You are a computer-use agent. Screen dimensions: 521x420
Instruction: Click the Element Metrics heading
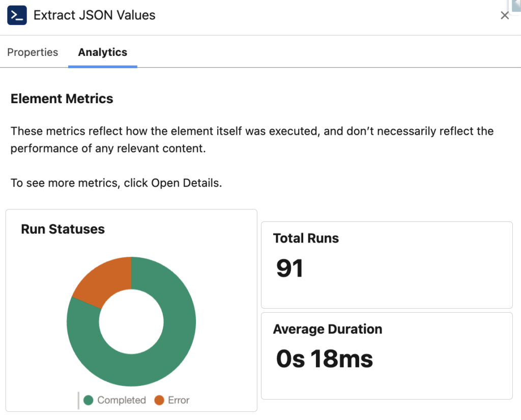click(62, 99)
